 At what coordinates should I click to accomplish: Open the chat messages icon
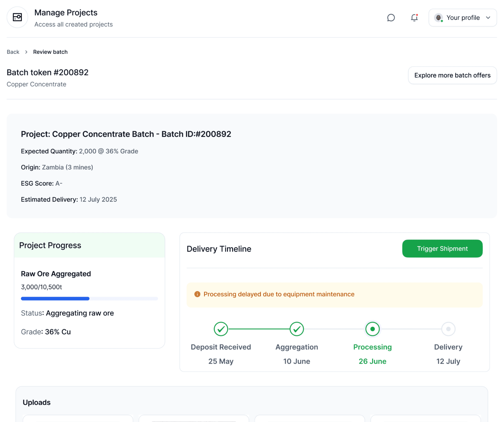tap(391, 18)
